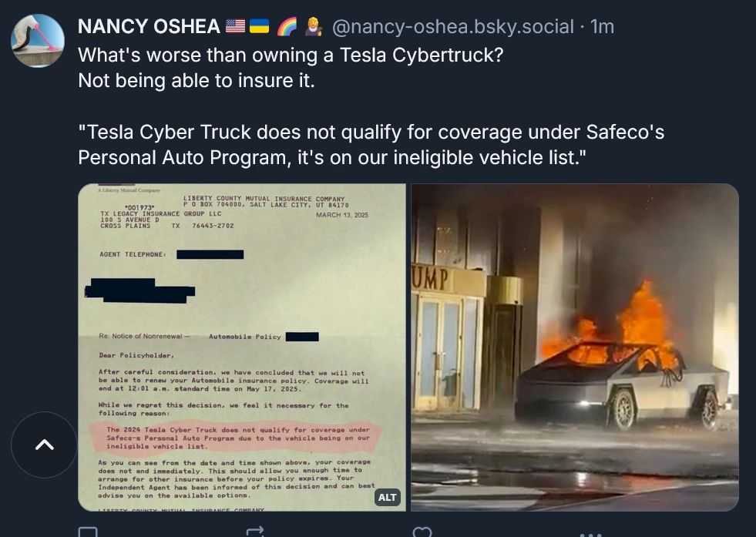The height and width of the screenshot is (537, 756).
Task: Open the three-dot more options menu
Action: pos(590,534)
